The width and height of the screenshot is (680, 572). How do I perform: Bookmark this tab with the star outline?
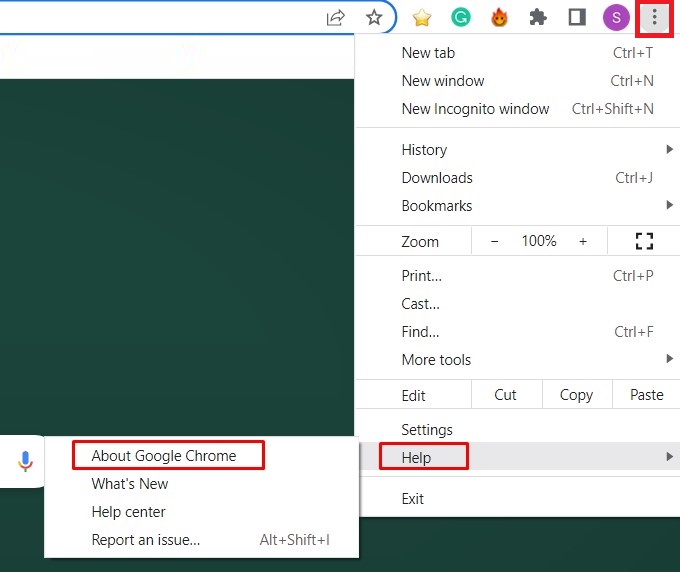click(374, 17)
